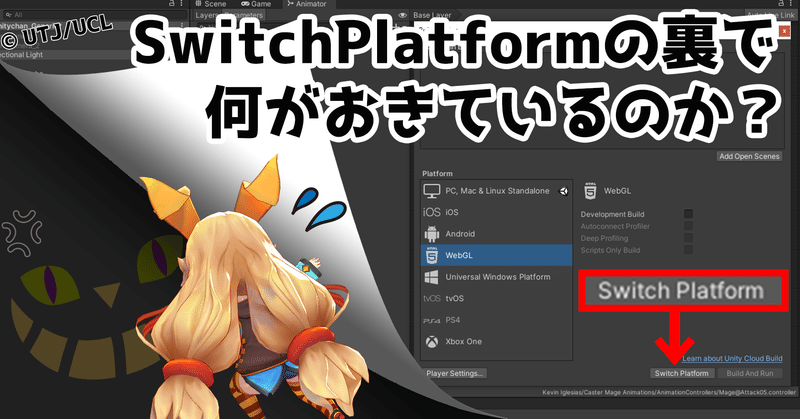Select PC, Mac & Linux Standalone platform
800x419 pixels.
[x=496, y=191]
